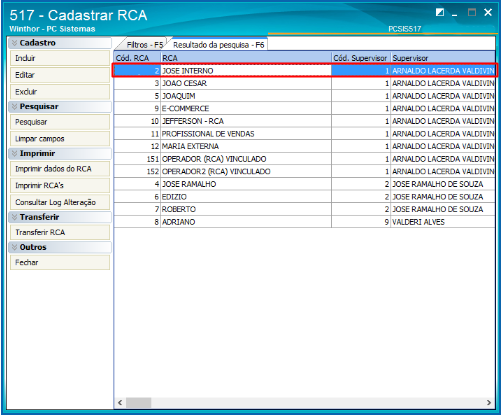
Task: Sort by Cód. RCA column header
Action: point(137,58)
